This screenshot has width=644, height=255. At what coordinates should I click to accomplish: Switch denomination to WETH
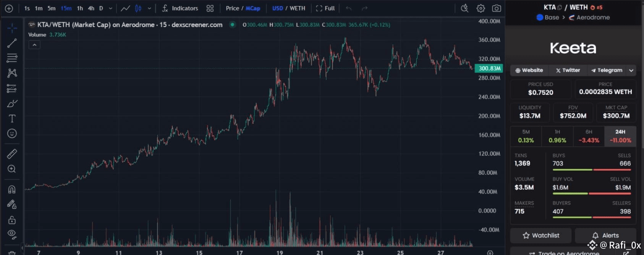(x=298, y=8)
